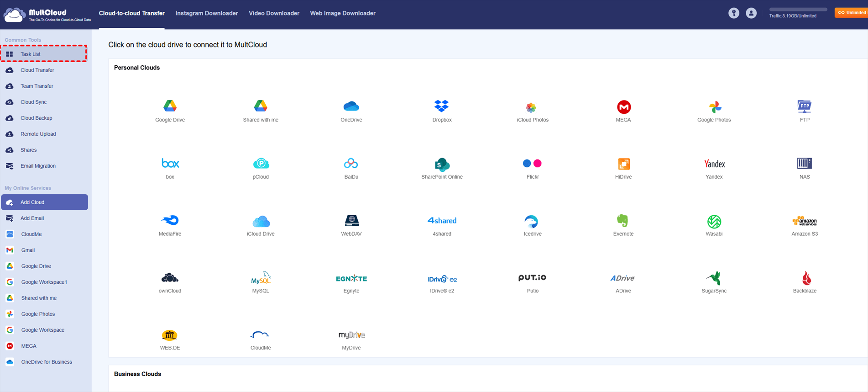Click the orange Unlimited button

pyautogui.click(x=851, y=13)
